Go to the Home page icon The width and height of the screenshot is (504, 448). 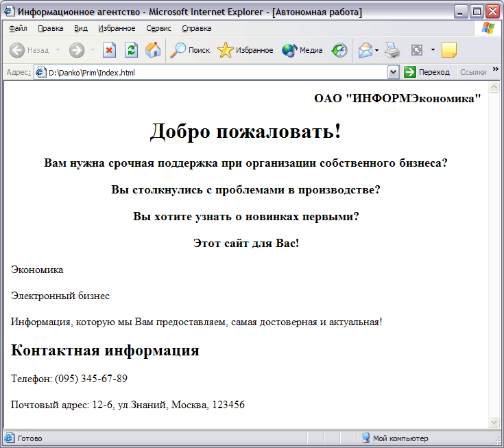click(153, 50)
